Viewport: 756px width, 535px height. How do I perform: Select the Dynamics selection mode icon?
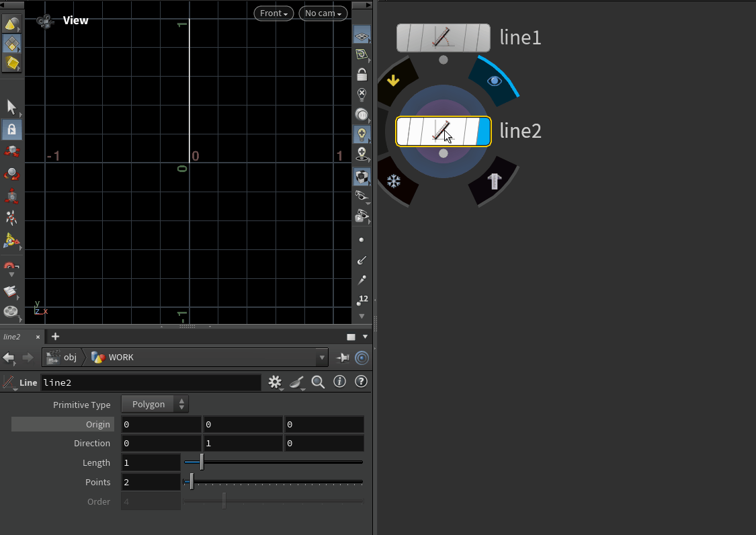coord(11,63)
